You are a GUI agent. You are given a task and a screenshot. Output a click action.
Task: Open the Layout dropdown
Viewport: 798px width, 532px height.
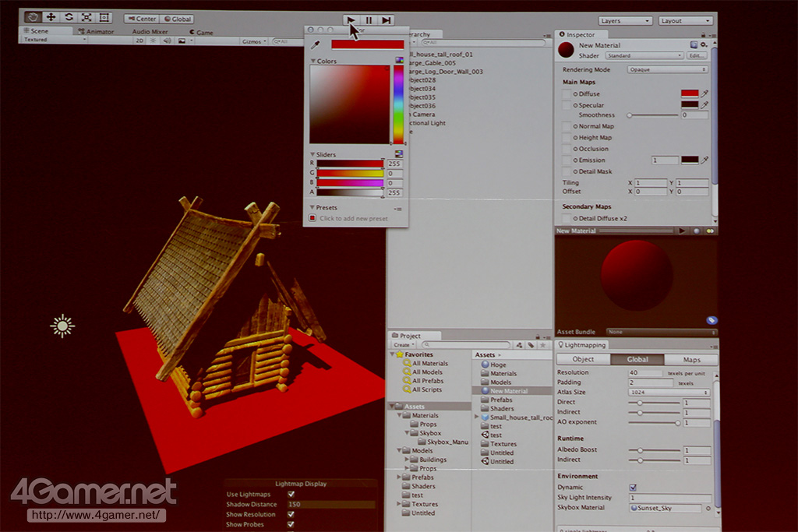click(x=685, y=21)
